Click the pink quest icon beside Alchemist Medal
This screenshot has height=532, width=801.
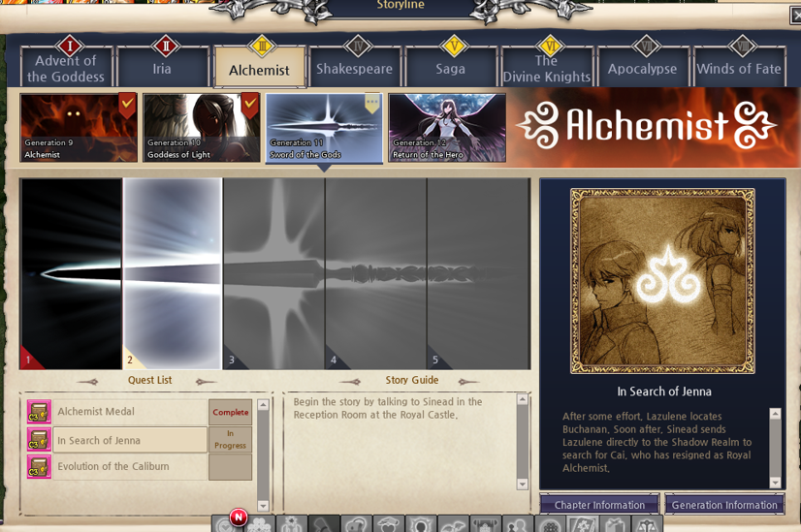pos(39,412)
